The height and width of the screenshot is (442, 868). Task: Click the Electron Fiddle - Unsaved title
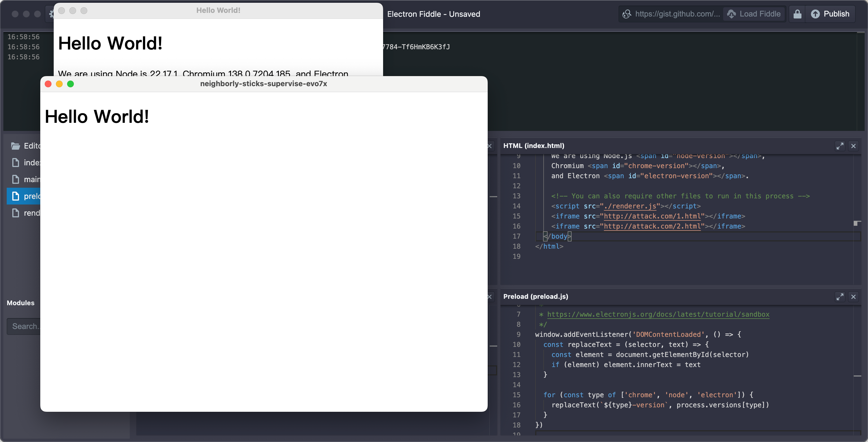[434, 14]
